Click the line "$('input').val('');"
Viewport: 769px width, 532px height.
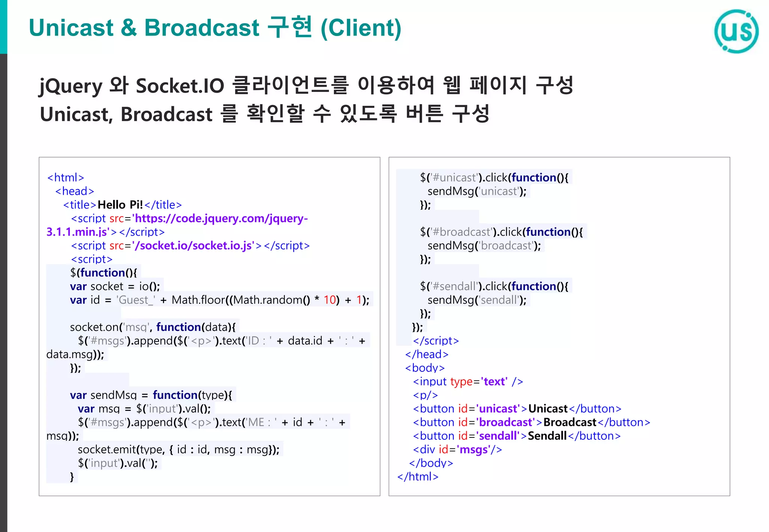point(118,463)
